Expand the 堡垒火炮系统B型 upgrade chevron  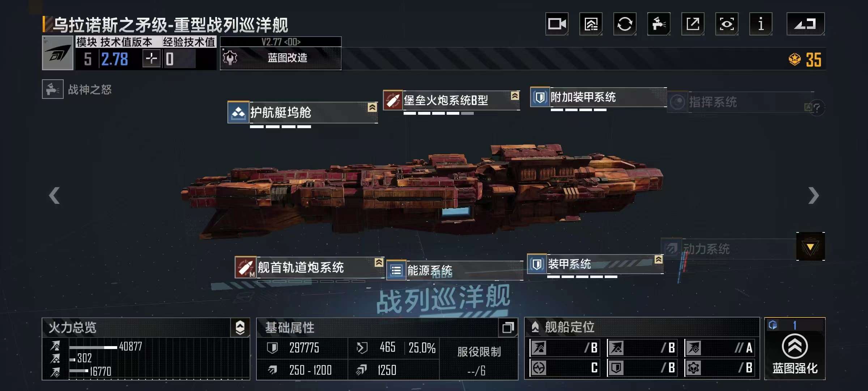pyautogui.click(x=515, y=96)
